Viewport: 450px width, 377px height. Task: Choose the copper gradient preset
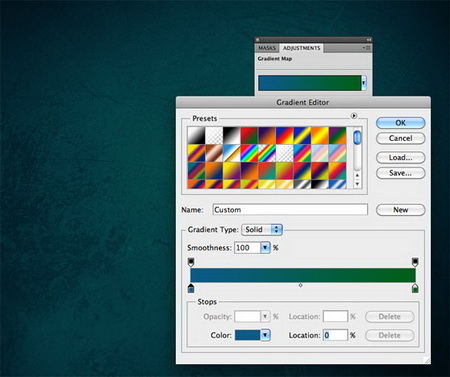(214, 153)
